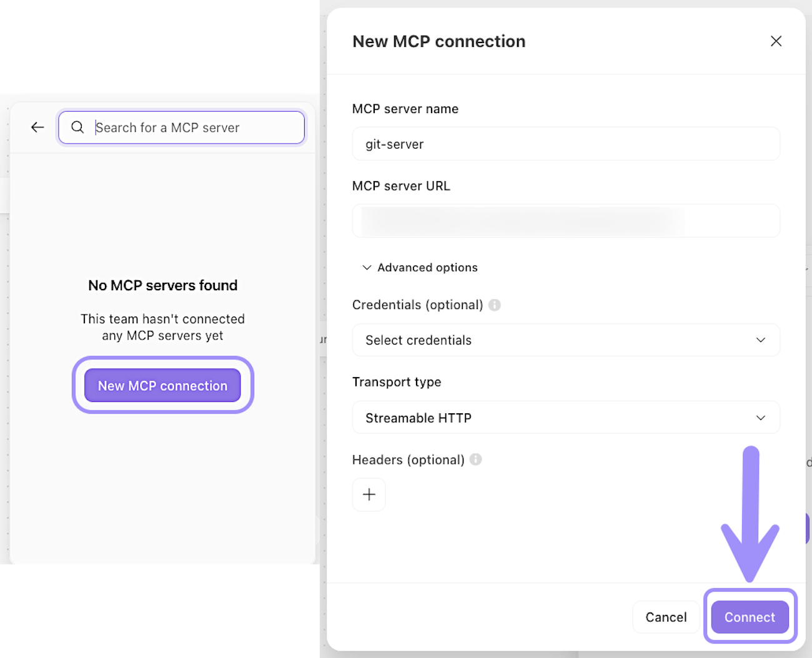Click into the blurred MCP server URL field
812x658 pixels.
(x=566, y=221)
